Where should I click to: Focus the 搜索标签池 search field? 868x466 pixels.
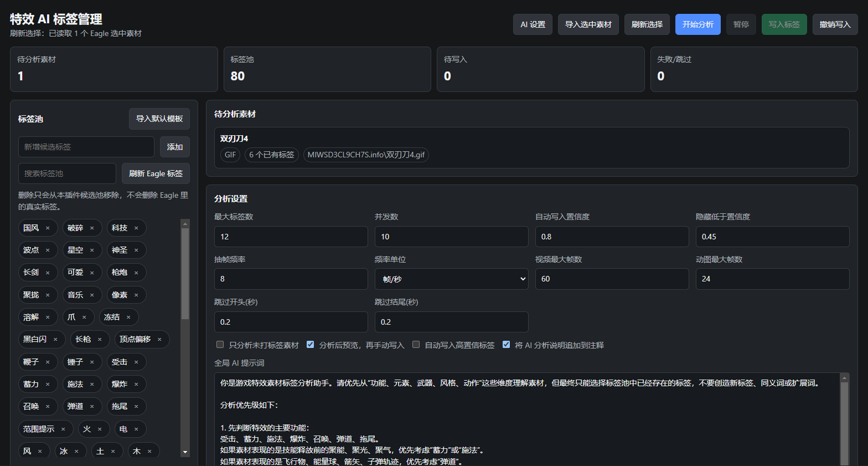pos(67,173)
